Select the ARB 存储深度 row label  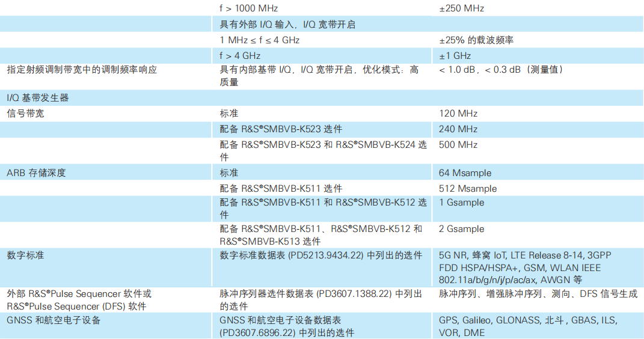36,173
